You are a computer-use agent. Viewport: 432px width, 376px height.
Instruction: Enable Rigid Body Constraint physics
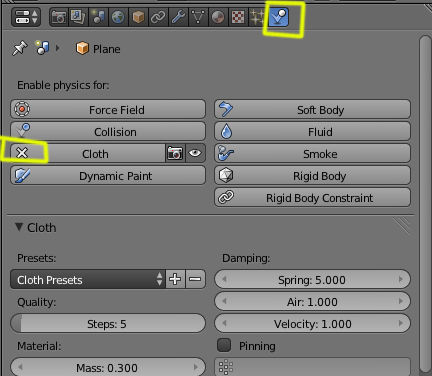(x=312, y=197)
